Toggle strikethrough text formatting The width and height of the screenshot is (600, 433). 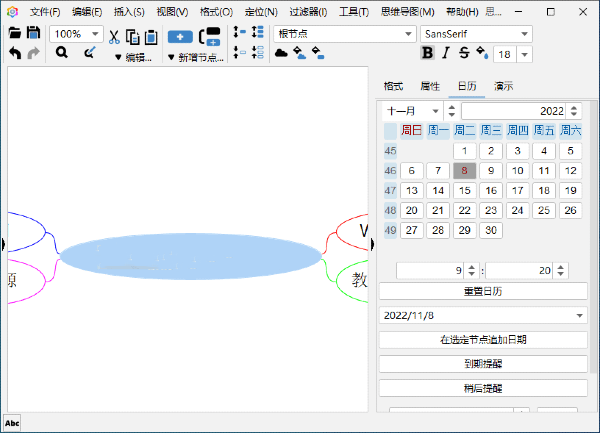click(464, 54)
